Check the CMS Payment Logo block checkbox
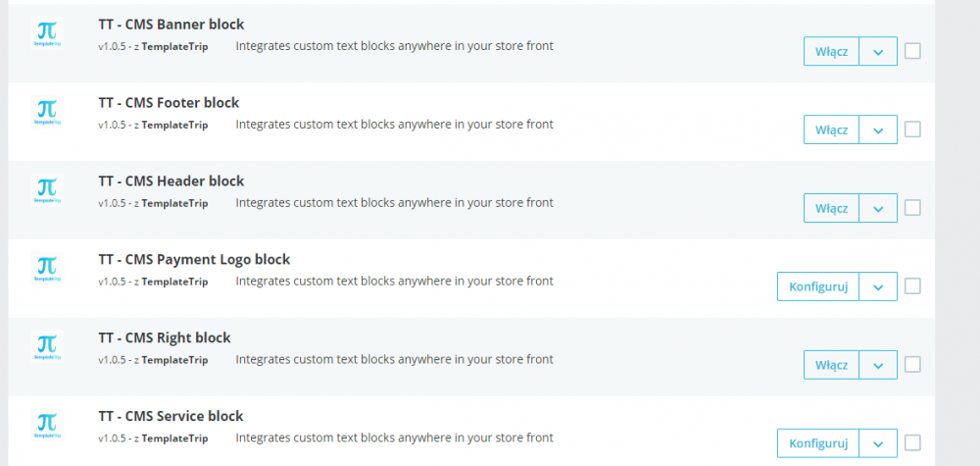The height and width of the screenshot is (466, 980). 912,286
